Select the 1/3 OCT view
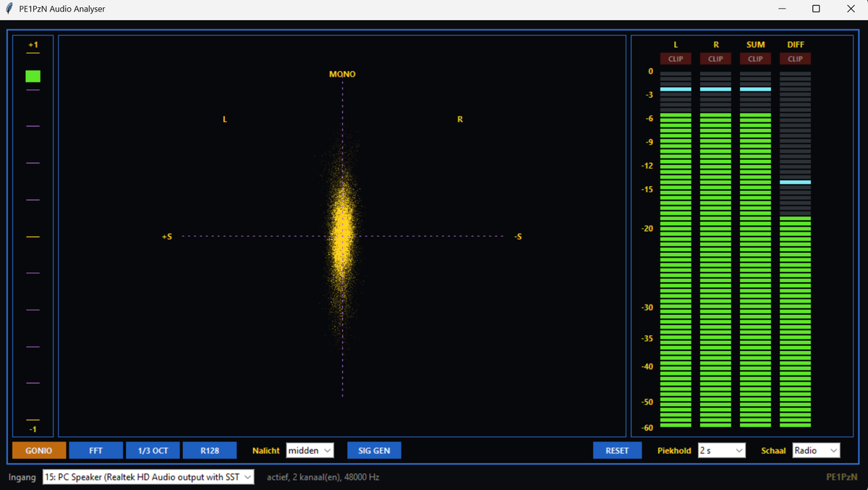 coord(153,450)
